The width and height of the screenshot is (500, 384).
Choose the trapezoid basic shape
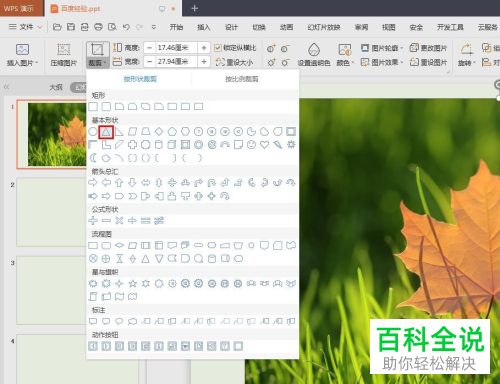pos(146,132)
